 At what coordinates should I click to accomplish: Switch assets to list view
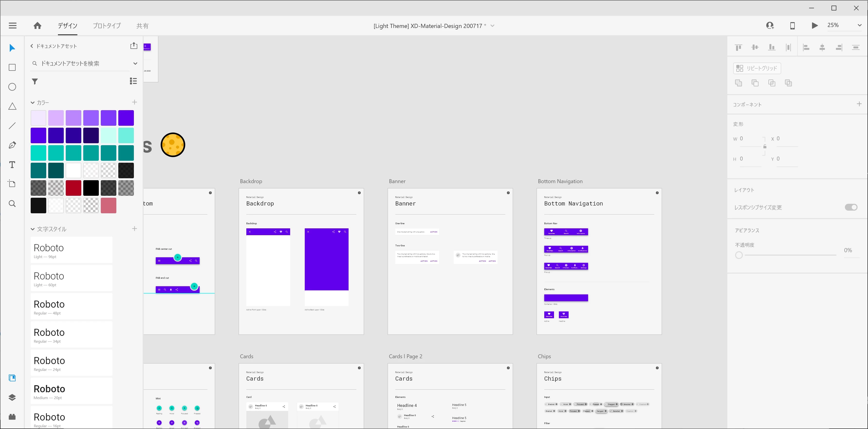(x=133, y=81)
